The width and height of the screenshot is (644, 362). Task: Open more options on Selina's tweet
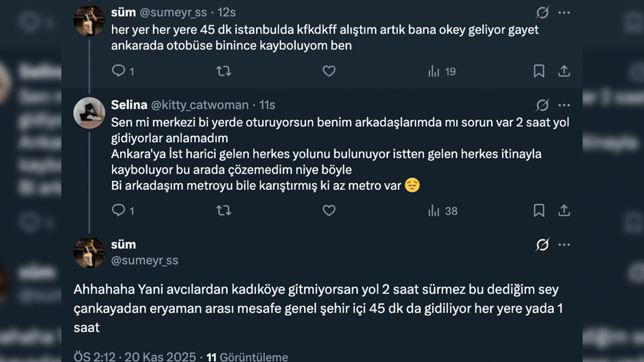coord(564,105)
